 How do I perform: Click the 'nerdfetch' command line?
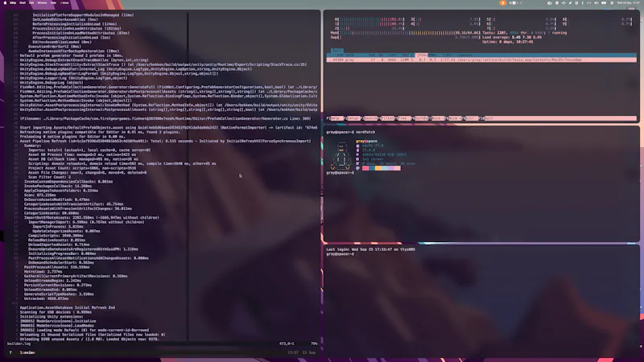(351, 132)
